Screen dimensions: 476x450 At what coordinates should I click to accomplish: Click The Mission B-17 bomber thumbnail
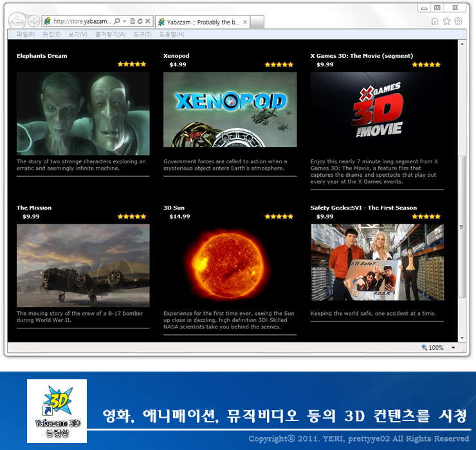[83, 265]
